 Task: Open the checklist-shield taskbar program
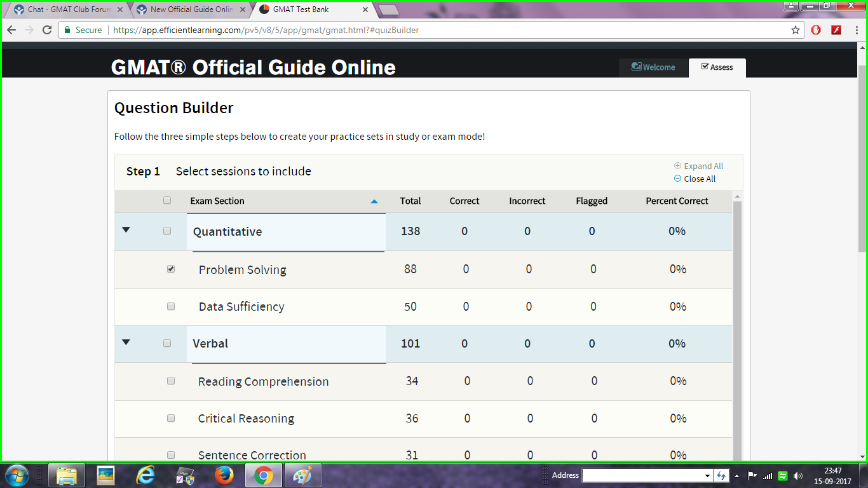pos(185,475)
